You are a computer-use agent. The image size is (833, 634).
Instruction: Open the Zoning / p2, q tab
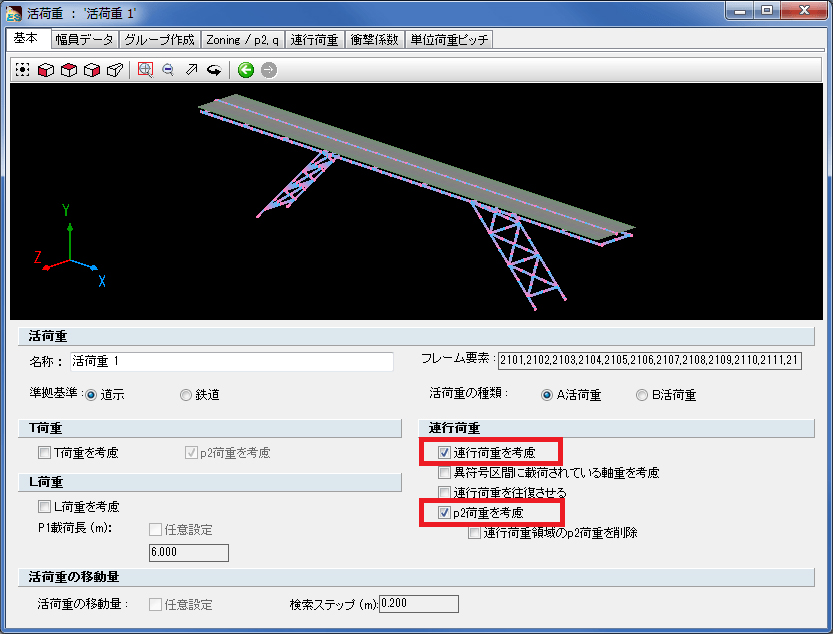[242, 40]
